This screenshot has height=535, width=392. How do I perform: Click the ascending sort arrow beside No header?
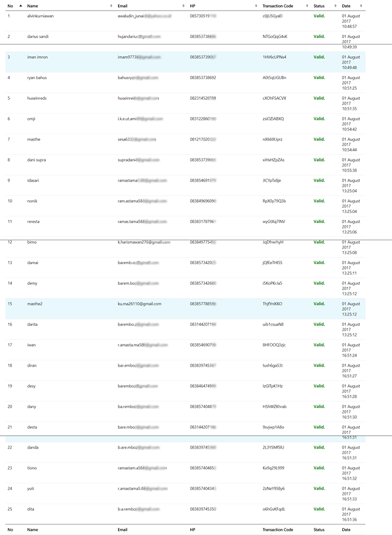tap(21, 6)
